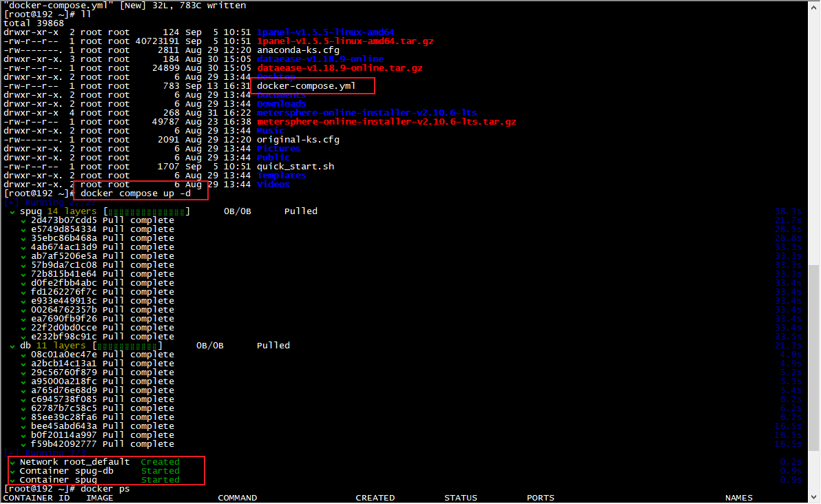Viewport: 821px width, 504px height.
Task: Click the Videos directory name
Action: pos(273,185)
